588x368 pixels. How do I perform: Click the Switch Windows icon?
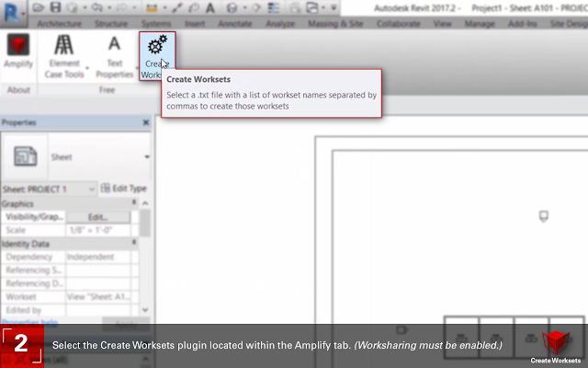312,7
